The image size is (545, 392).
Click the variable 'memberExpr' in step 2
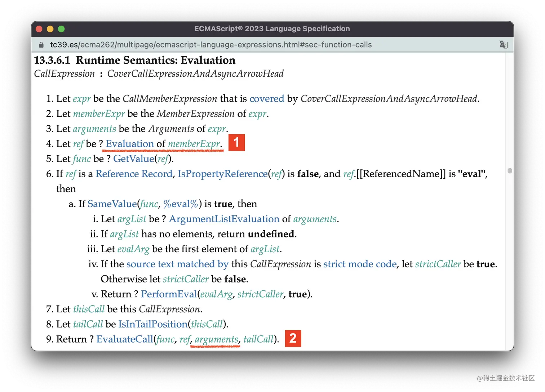(99, 114)
